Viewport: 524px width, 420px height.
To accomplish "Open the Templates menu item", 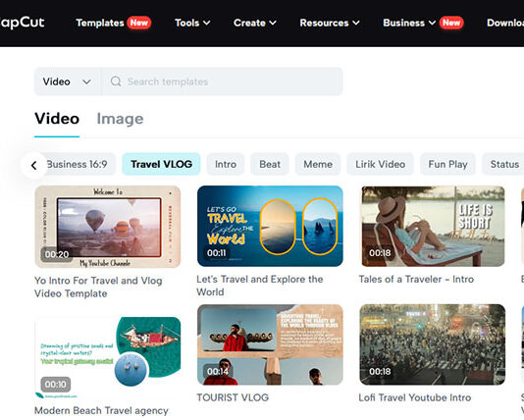I will 100,23.
